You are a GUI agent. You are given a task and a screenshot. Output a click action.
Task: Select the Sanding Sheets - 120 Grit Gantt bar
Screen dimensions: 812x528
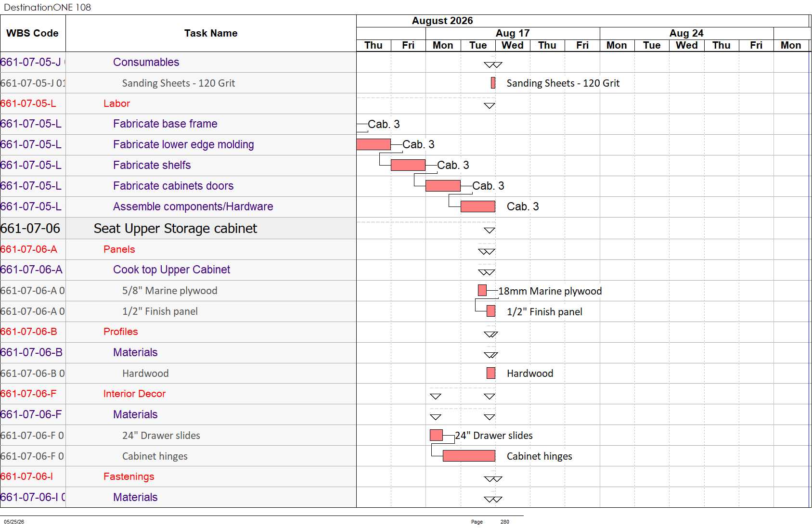(x=493, y=83)
